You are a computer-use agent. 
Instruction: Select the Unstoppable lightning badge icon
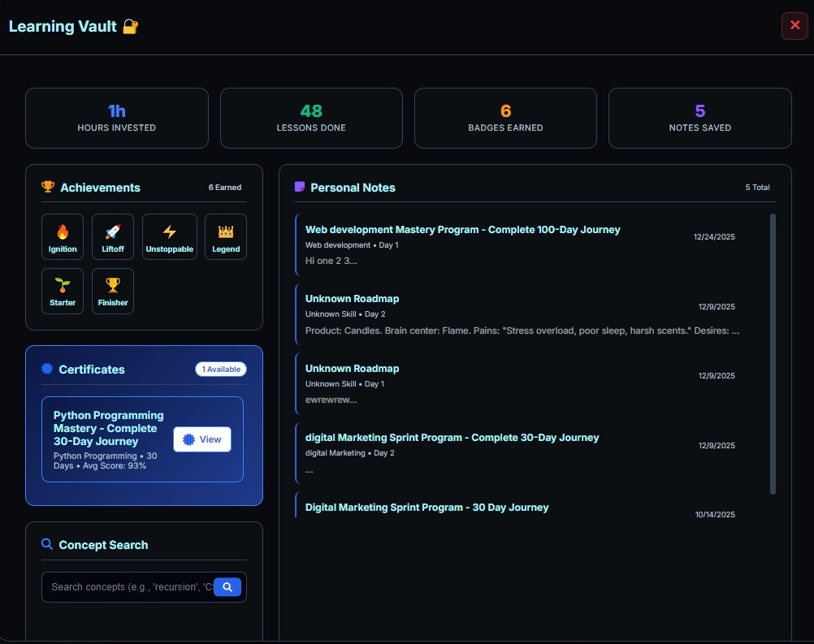(169, 231)
